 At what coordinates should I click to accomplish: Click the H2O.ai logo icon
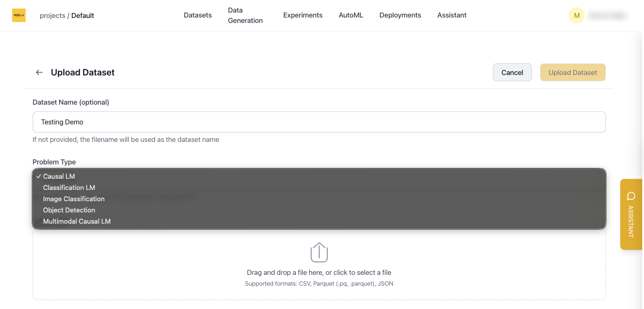coord(19,15)
